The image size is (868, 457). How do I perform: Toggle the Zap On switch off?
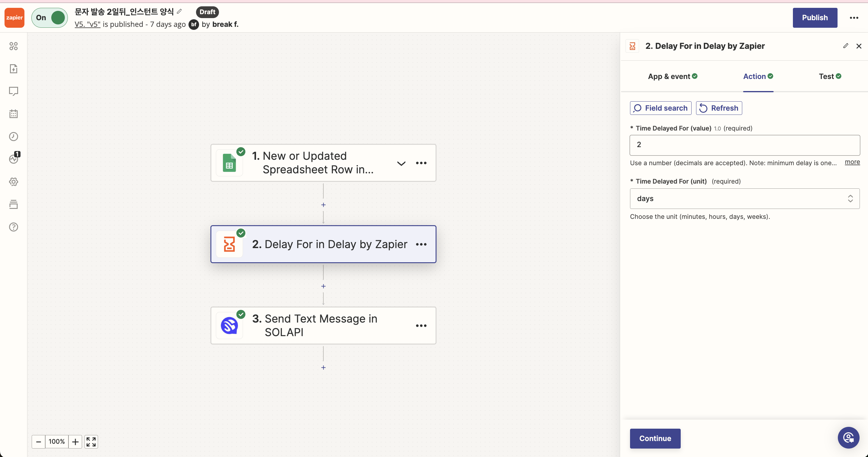49,17
